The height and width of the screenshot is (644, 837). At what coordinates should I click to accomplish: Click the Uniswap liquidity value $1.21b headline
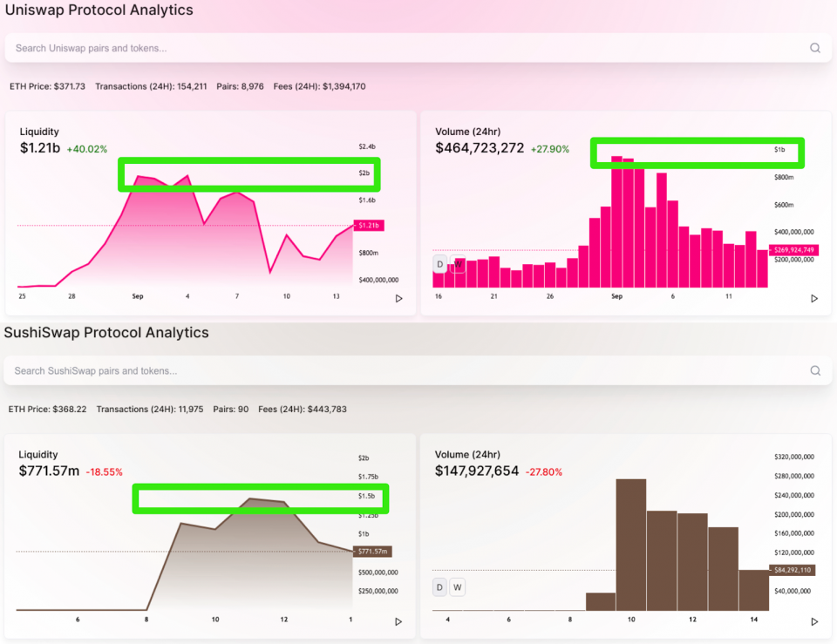40,148
